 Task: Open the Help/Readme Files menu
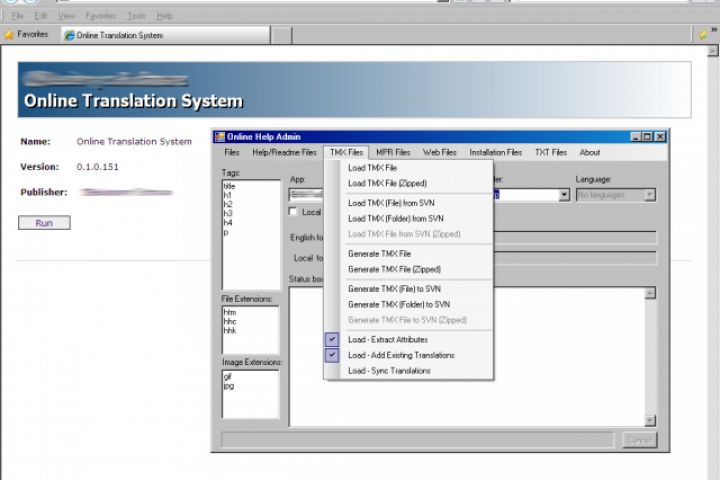coord(284,152)
